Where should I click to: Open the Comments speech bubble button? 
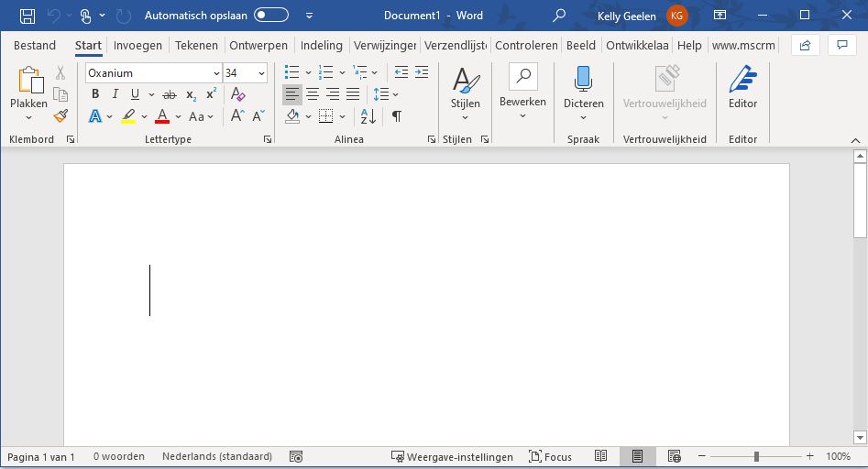pyautogui.click(x=842, y=46)
